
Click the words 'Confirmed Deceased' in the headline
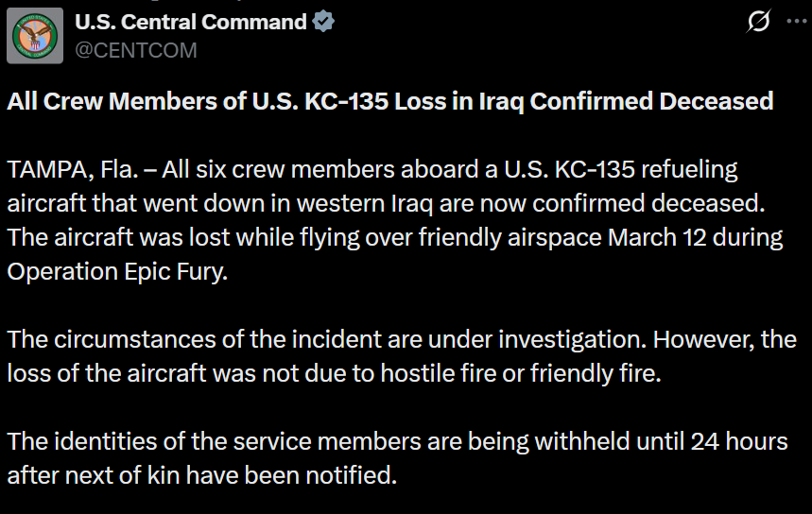[651, 101]
